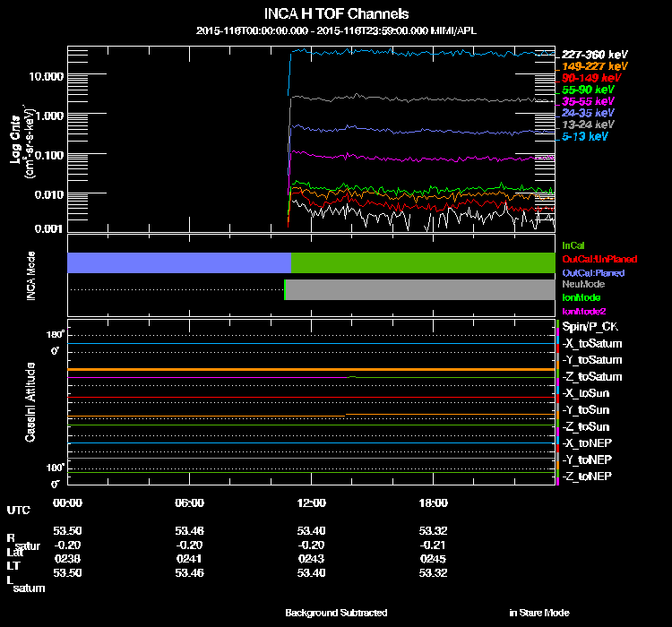Screen dimensions: 672x627
Task: Select the 55-90 keV green legend entry
Action: click(588, 90)
